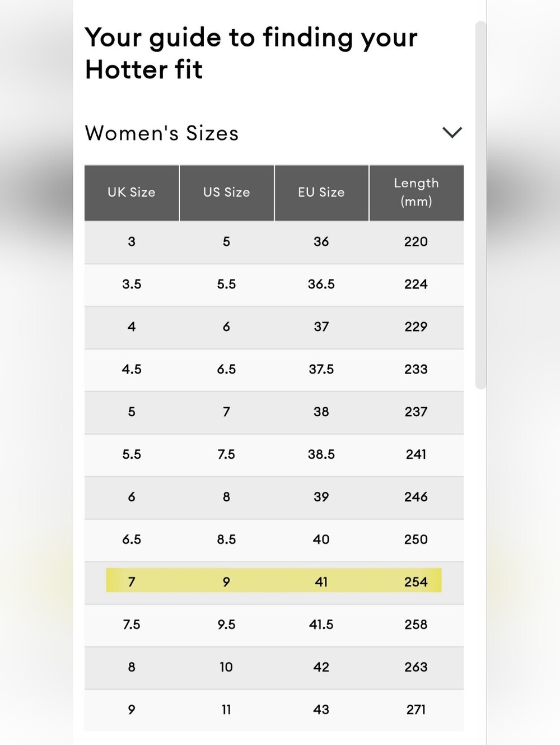
Task: Click the EU size 41 highlighted cell
Action: coord(321,582)
